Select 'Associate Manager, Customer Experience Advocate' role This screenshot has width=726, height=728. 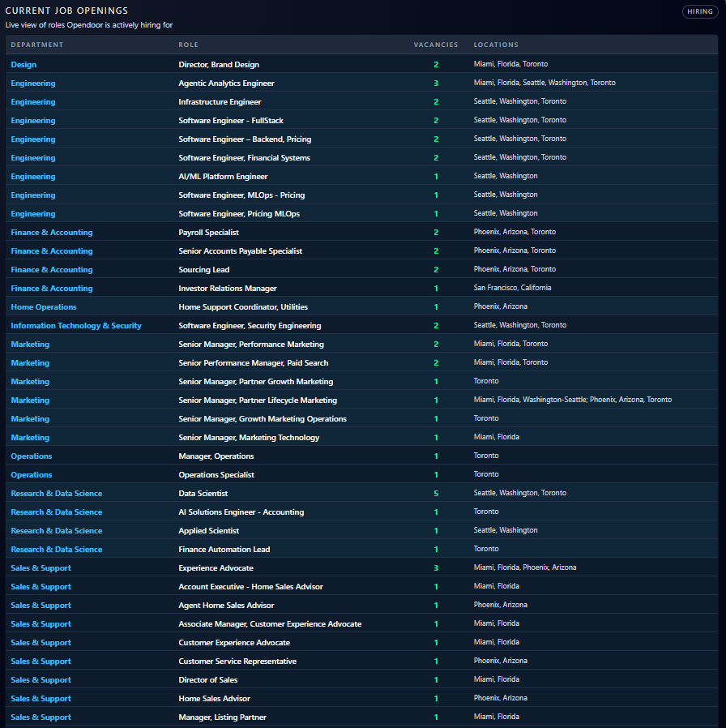click(x=270, y=624)
